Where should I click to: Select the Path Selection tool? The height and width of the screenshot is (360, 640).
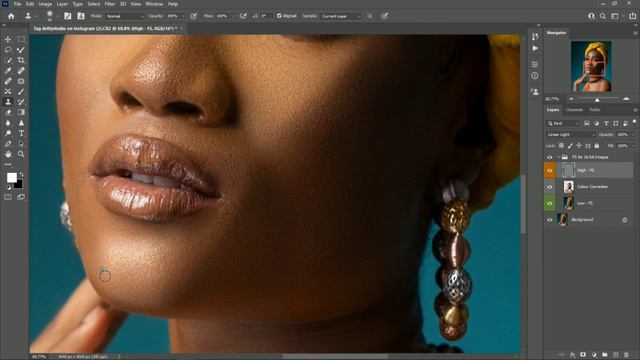[21, 144]
